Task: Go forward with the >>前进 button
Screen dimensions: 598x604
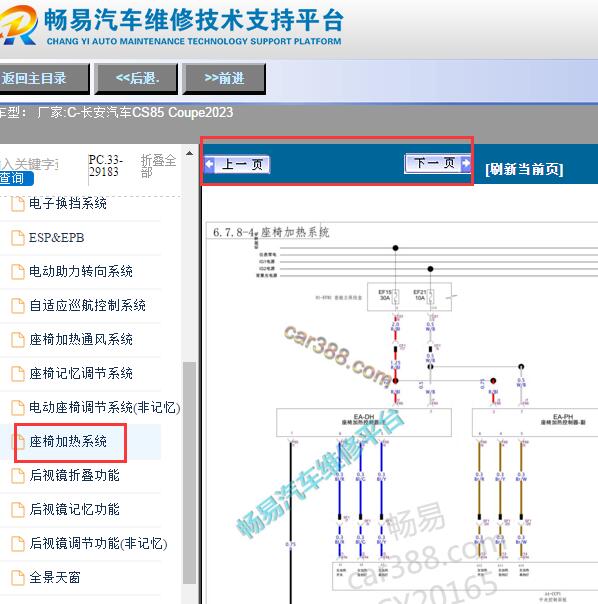Action: pyautogui.click(x=224, y=79)
